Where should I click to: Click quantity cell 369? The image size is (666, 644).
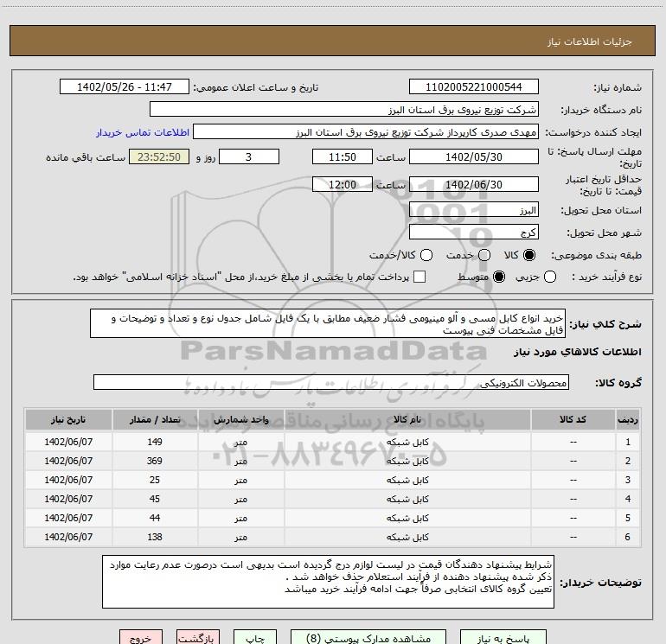click(155, 461)
